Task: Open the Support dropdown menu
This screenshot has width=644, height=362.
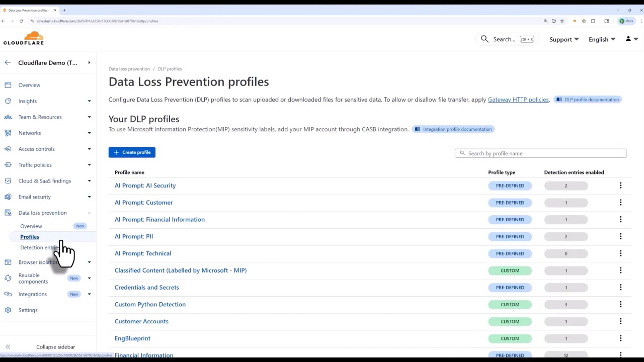Action: click(564, 39)
